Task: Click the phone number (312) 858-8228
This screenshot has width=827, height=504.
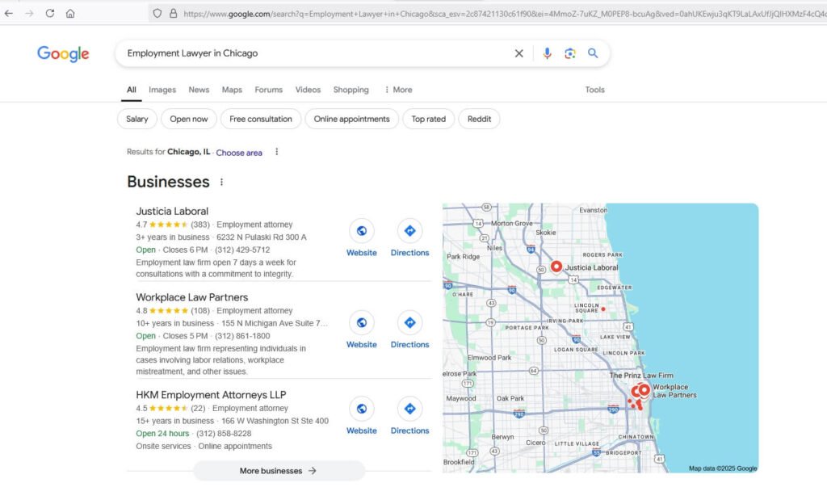Action: [224, 434]
